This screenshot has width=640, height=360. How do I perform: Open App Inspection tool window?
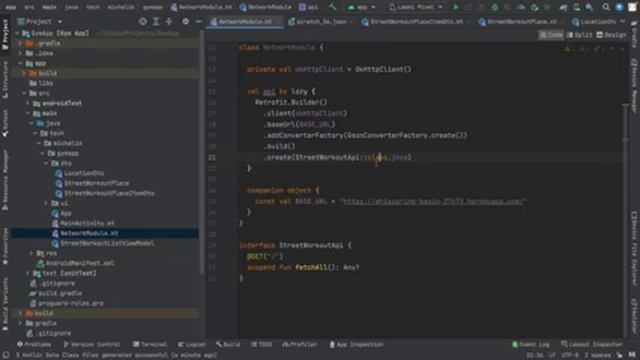(x=357, y=344)
